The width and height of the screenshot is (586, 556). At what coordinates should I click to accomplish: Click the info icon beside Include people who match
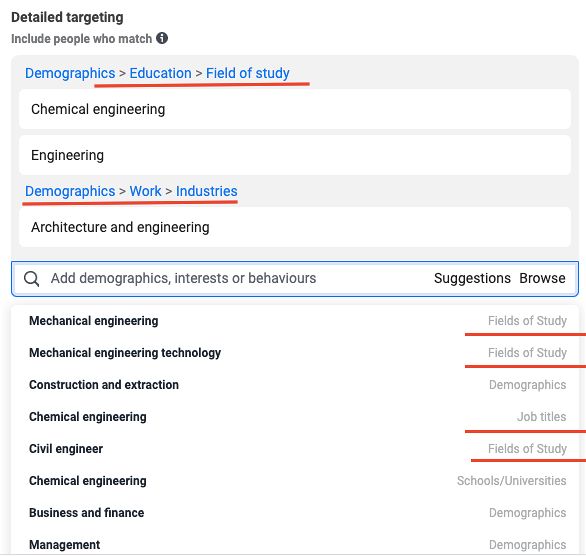162,38
